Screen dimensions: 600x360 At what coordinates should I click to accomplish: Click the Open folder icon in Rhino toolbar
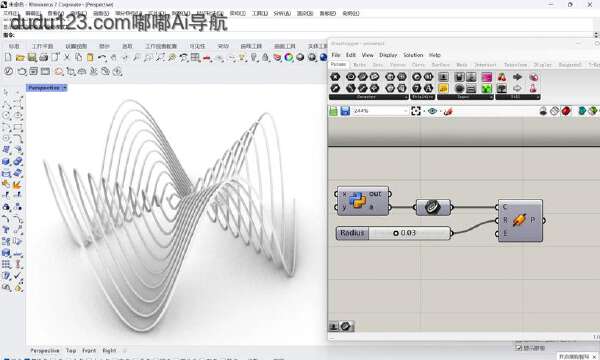click(20, 57)
